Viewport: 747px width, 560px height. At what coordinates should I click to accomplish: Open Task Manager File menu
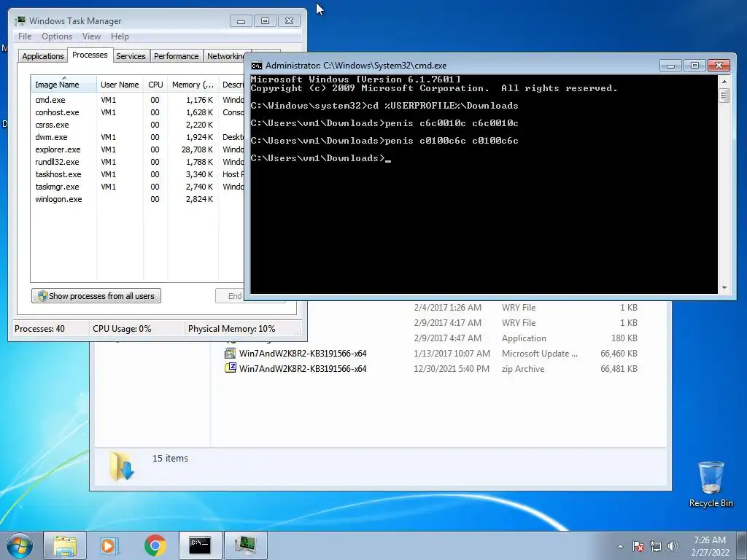[25, 36]
